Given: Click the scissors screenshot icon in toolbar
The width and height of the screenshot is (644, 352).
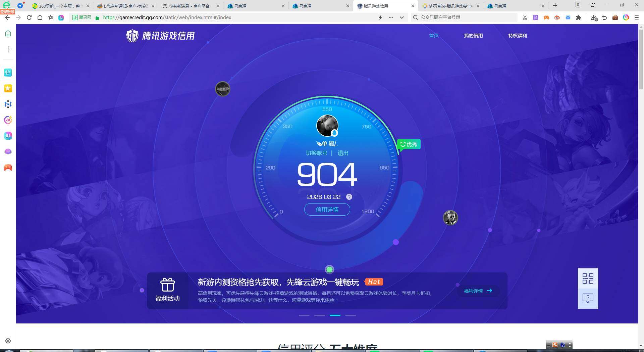Looking at the screenshot, I should pyautogui.click(x=525, y=17).
